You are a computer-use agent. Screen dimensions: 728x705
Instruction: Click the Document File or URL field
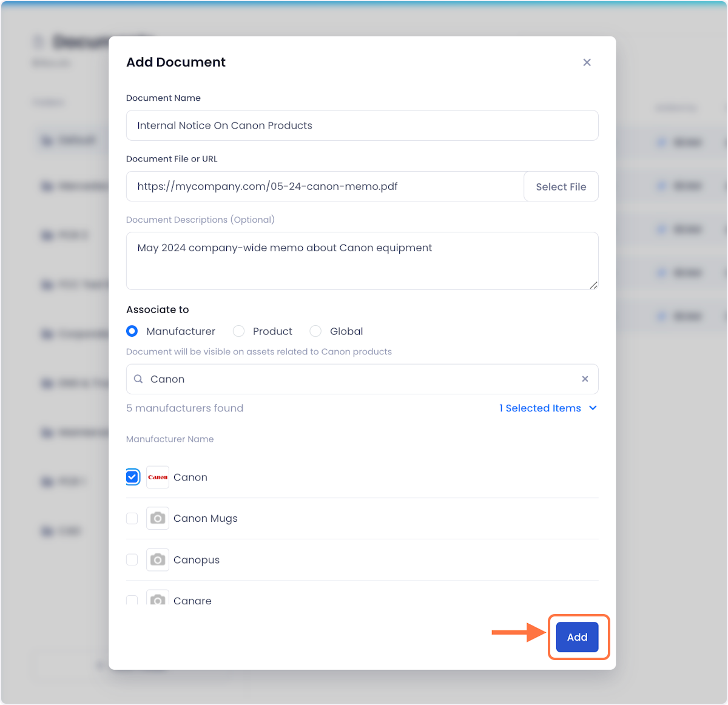[325, 186]
